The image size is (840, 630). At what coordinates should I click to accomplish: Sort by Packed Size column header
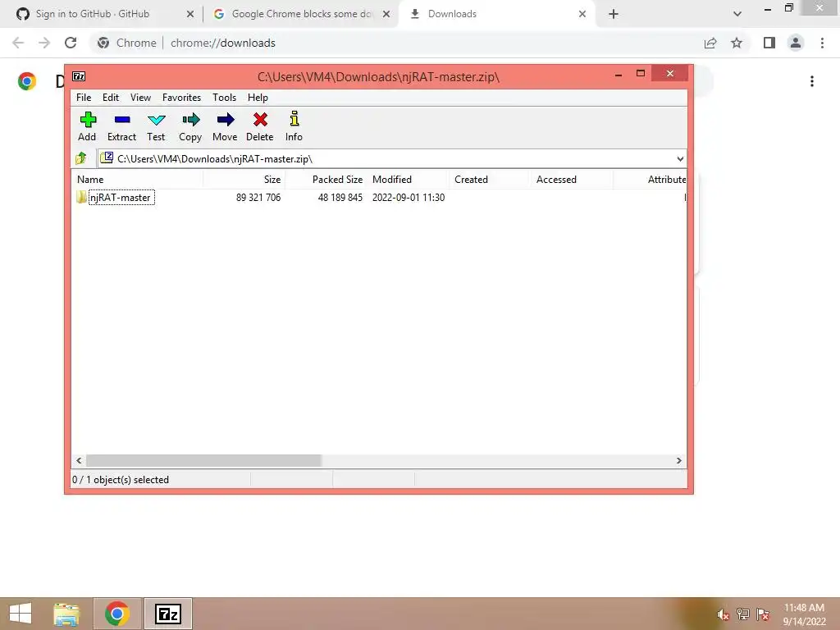(326, 180)
